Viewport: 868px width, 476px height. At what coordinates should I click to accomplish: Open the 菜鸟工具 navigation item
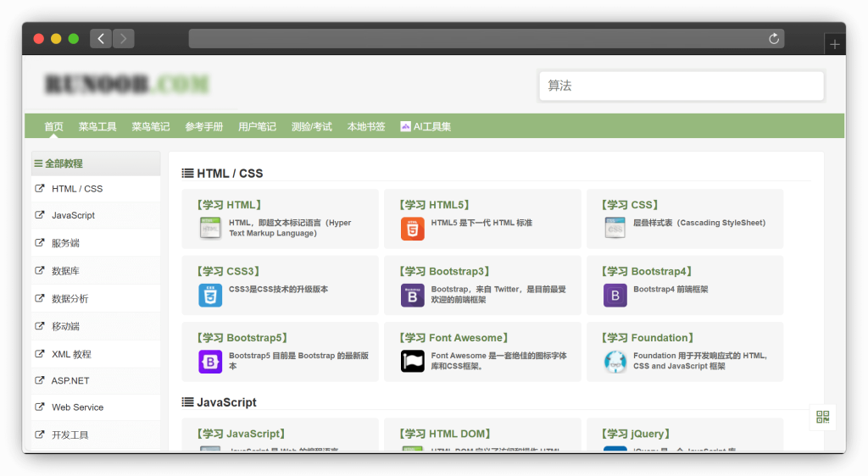pyautogui.click(x=97, y=127)
